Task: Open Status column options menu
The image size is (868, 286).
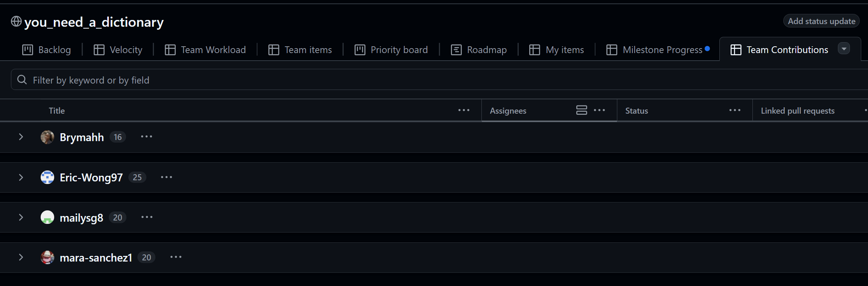Action: coord(735,110)
